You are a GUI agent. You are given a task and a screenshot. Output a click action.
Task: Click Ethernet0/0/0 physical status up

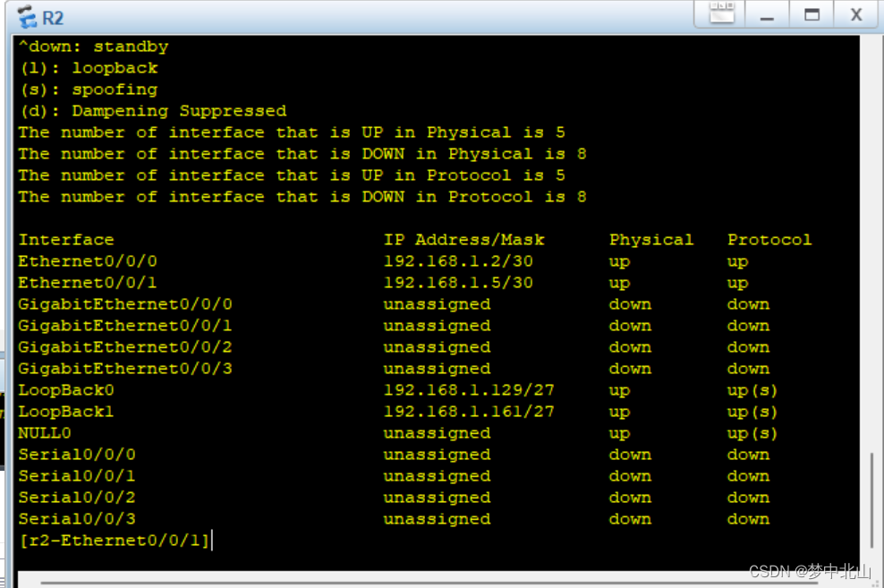tap(619, 261)
